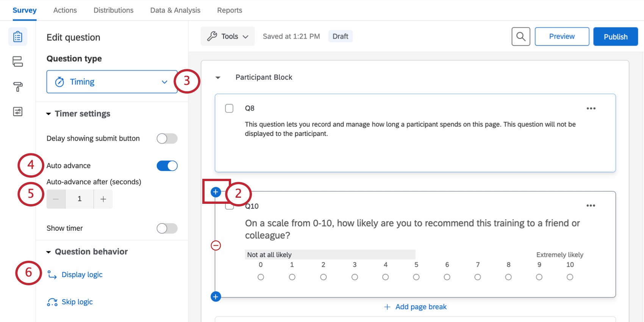Open the Survey flow panel
This screenshot has height=322, width=644.
pyautogui.click(x=17, y=61)
